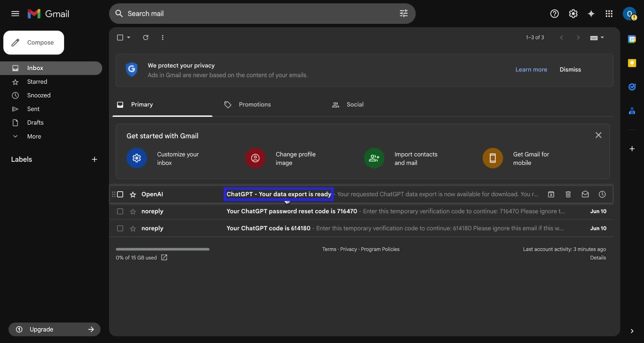Viewport: 644px width, 343px height.
Task: Star the first noreply email
Action: pyautogui.click(x=133, y=211)
